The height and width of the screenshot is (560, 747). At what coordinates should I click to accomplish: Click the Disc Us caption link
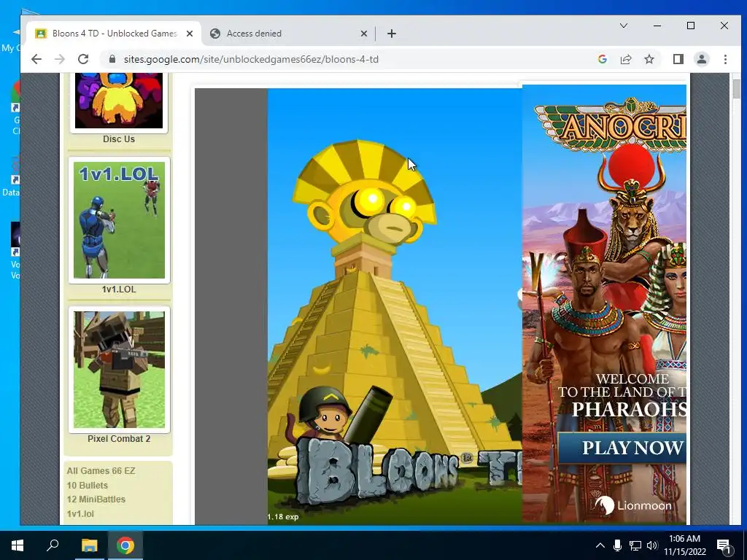click(119, 139)
